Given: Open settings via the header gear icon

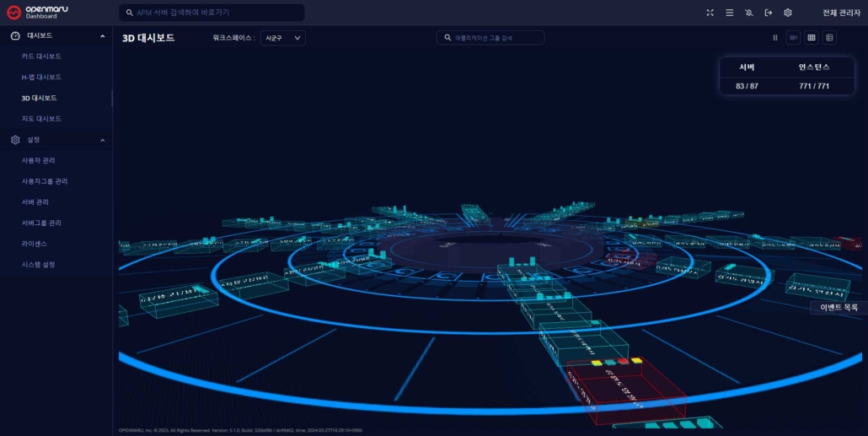Looking at the screenshot, I should pyautogui.click(x=788, y=13).
